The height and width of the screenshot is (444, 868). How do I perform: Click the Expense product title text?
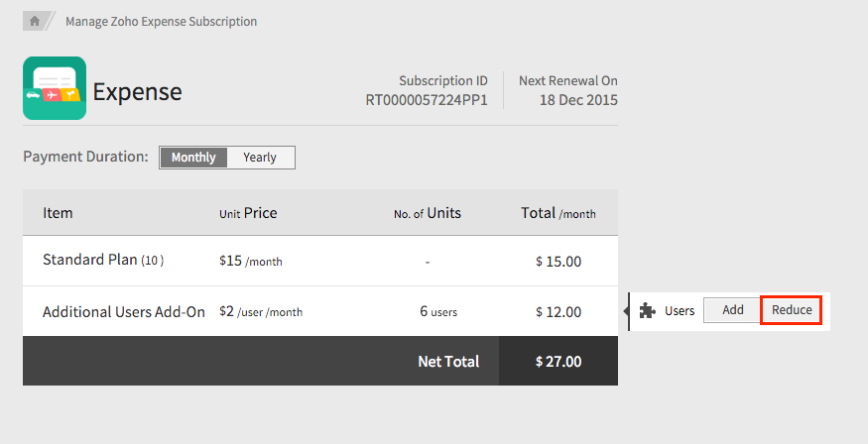tap(138, 92)
